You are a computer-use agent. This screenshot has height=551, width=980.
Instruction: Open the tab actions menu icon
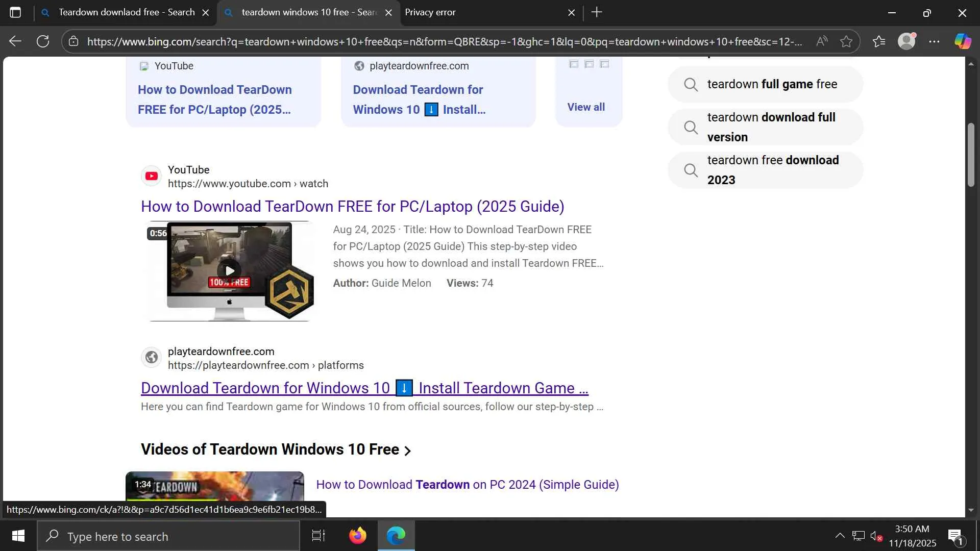click(15, 12)
